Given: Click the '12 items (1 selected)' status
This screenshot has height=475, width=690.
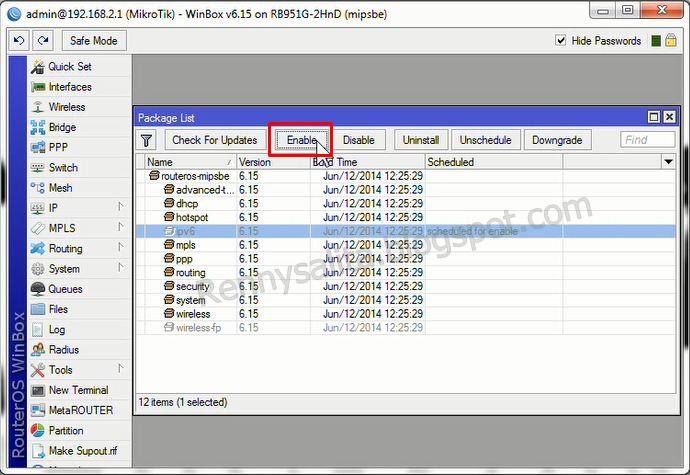Looking at the screenshot, I should (x=183, y=402).
